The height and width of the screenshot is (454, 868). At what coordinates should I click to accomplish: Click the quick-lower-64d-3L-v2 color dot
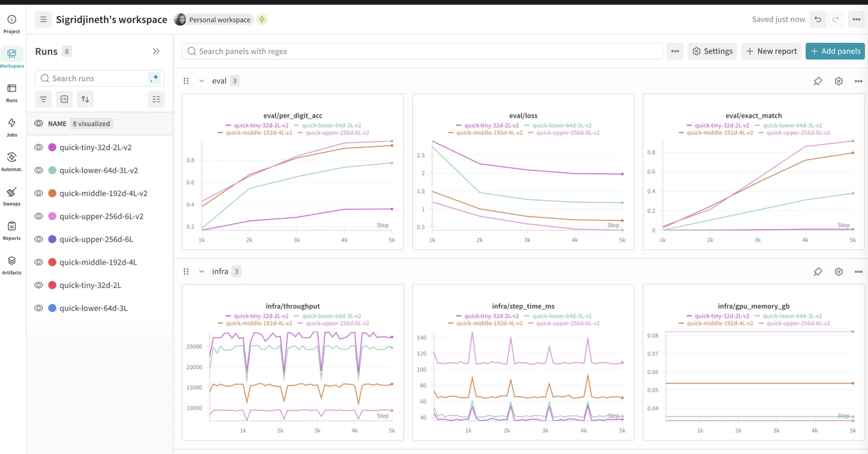(x=52, y=170)
